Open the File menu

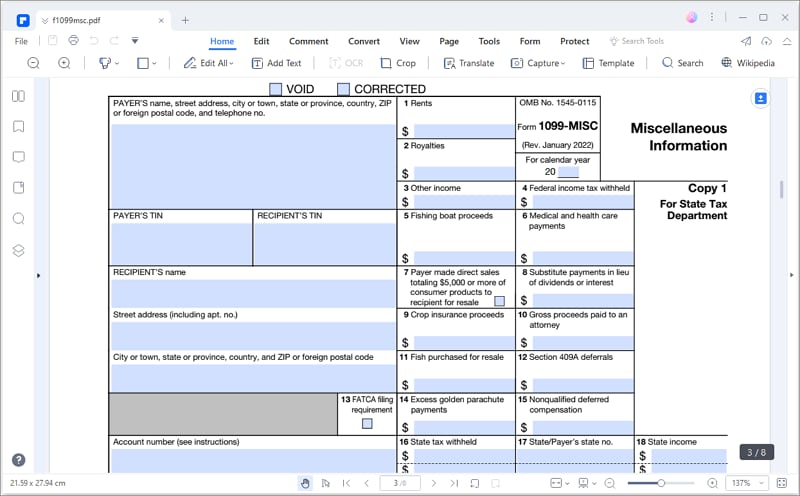(21, 41)
